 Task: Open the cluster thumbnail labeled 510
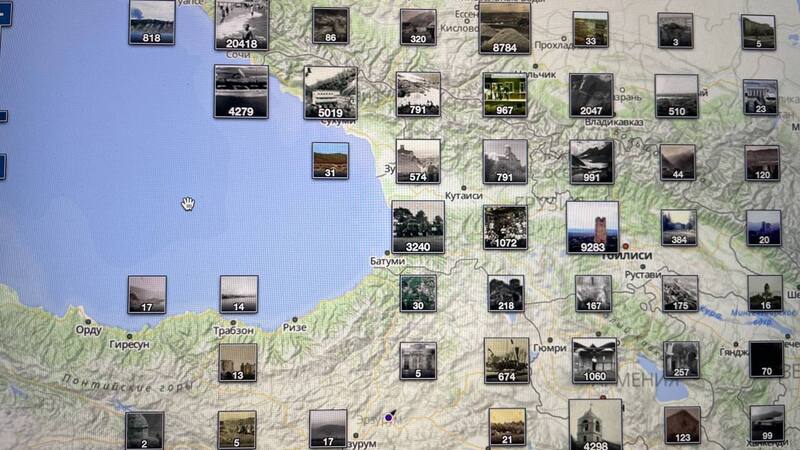coord(677,96)
